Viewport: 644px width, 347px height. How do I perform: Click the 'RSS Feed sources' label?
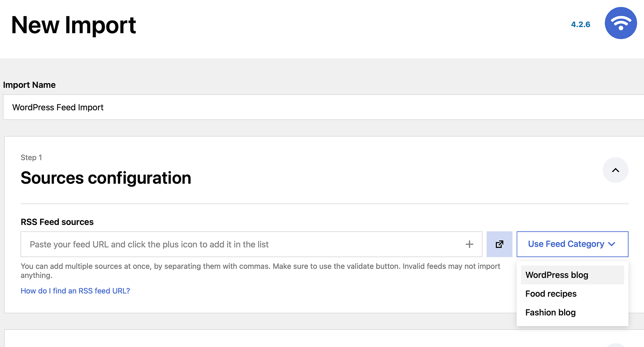click(x=57, y=222)
